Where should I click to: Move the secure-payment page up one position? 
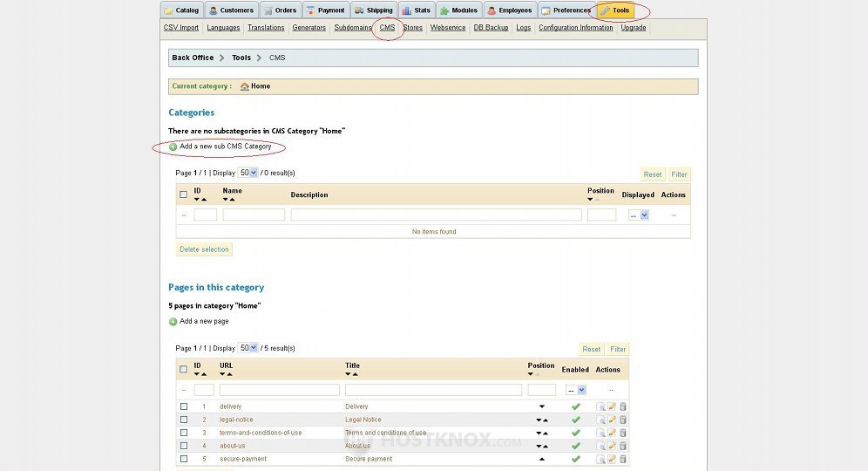[x=542, y=459]
